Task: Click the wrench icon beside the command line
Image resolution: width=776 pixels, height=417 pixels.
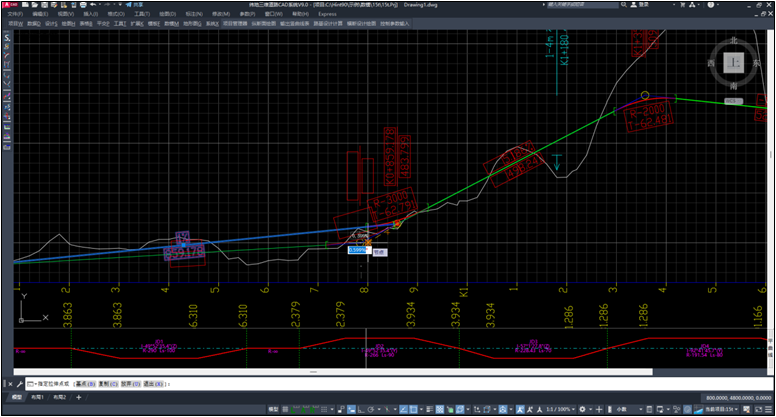Action: 19,383
